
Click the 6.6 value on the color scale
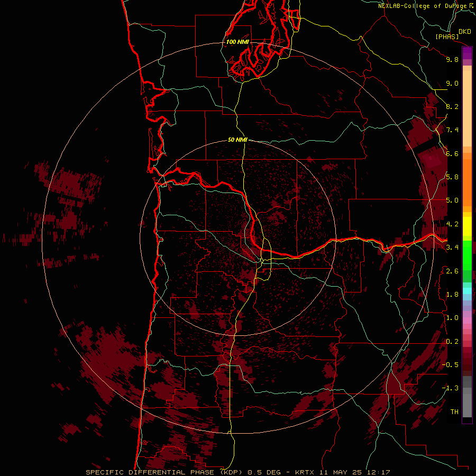452,153
